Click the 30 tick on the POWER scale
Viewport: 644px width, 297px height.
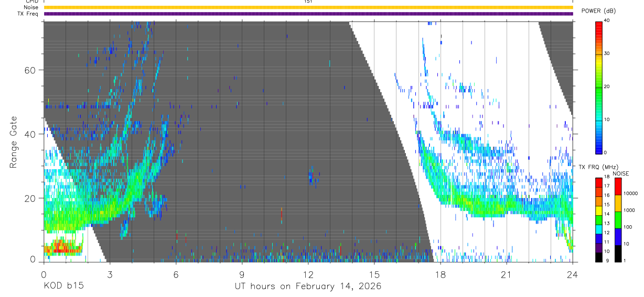tap(607, 53)
